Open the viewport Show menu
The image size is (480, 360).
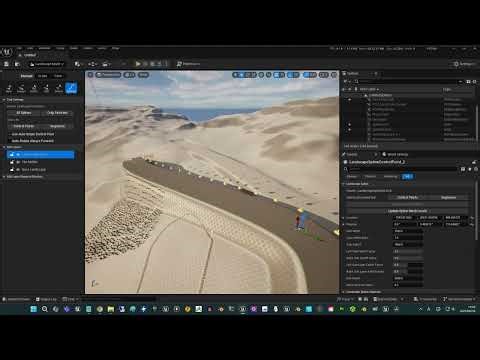[143, 75]
